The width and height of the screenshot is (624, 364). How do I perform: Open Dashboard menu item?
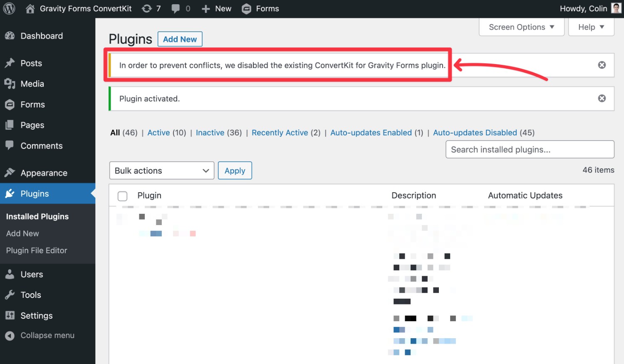pos(42,36)
